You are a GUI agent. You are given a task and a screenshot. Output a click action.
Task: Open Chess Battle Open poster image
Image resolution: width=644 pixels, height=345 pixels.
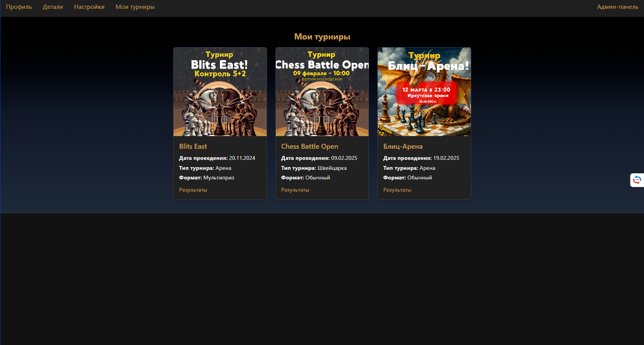pos(322,92)
